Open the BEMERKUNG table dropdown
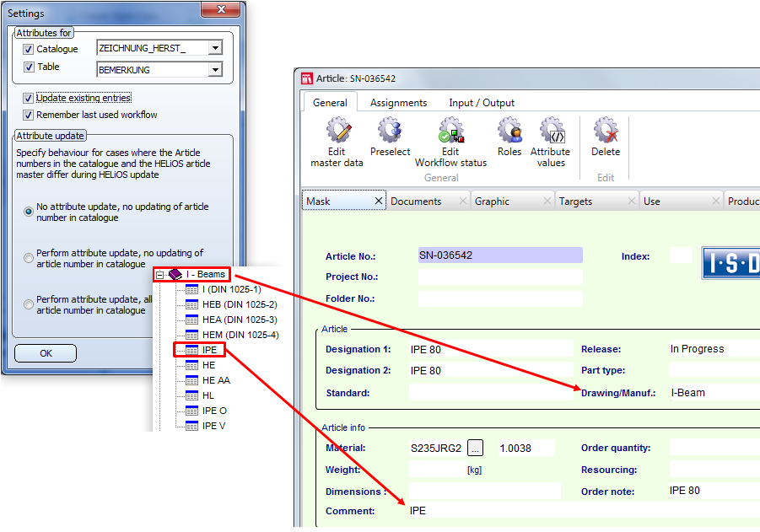 pos(215,70)
